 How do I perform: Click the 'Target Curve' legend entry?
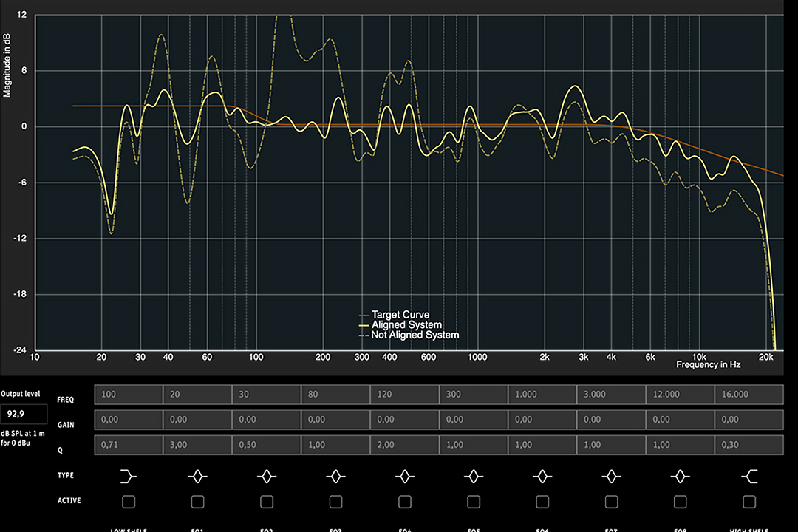click(x=395, y=315)
